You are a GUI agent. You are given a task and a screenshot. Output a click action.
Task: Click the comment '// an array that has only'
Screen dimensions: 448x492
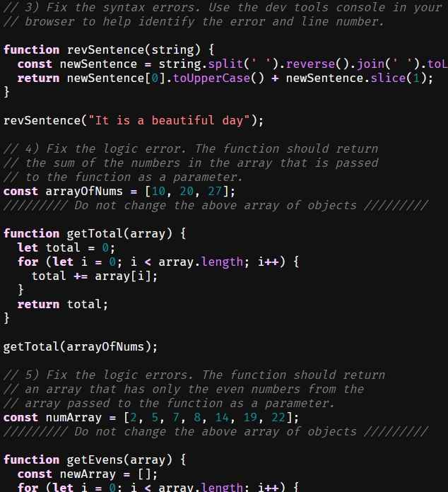pyautogui.click(x=184, y=389)
